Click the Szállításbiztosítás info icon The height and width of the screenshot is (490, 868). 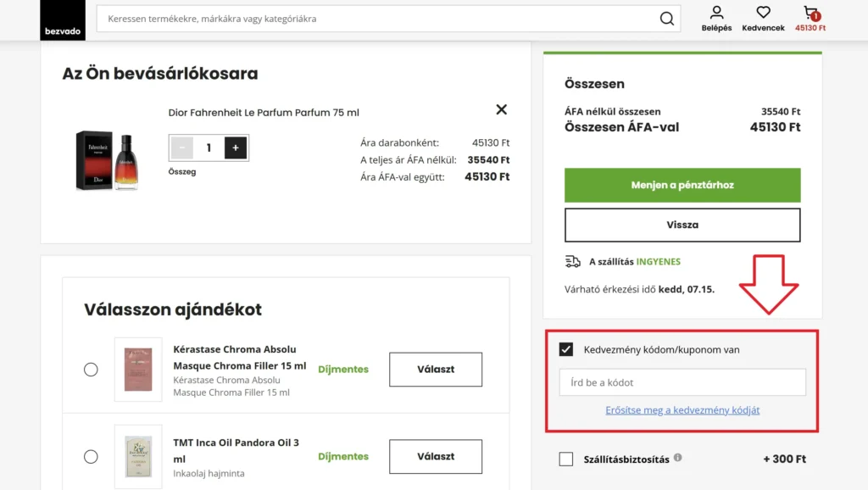pyautogui.click(x=677, y=458)
